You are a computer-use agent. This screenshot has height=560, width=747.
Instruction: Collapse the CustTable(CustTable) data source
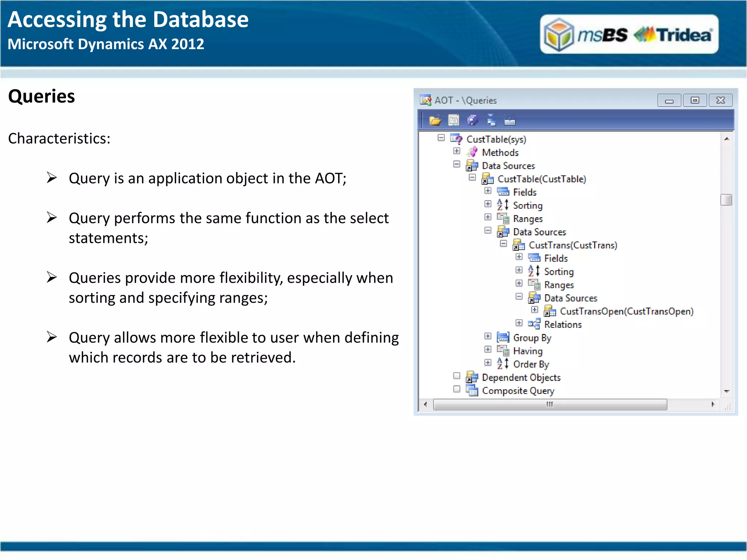[472, 178]
